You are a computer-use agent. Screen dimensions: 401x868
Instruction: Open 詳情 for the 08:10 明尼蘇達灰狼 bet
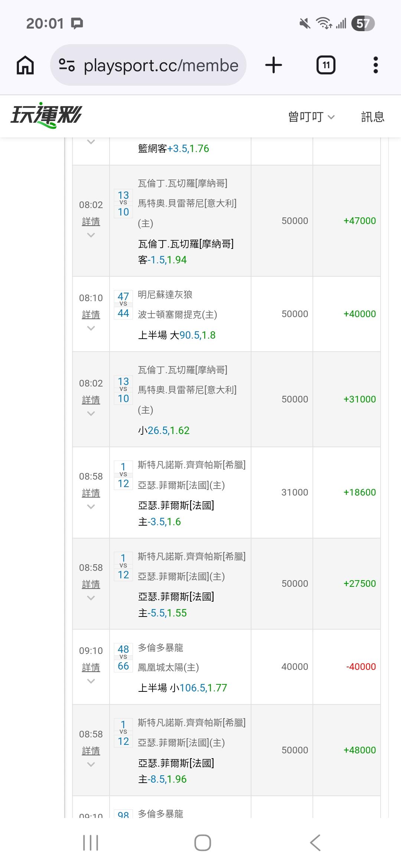(91, 315)
